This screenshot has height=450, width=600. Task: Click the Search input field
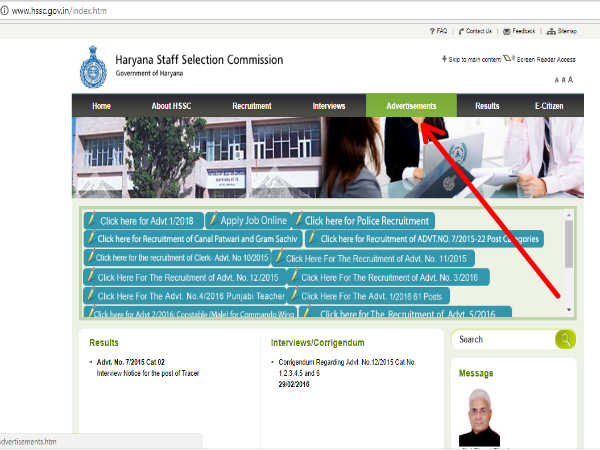pos(504,339)
